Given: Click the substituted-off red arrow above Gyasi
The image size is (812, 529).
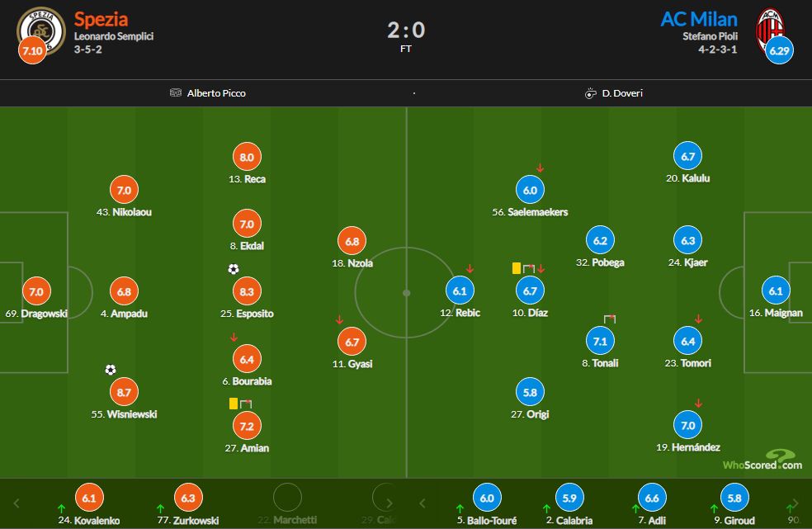Looking at the screenshot, I should [x=339, y=319].
